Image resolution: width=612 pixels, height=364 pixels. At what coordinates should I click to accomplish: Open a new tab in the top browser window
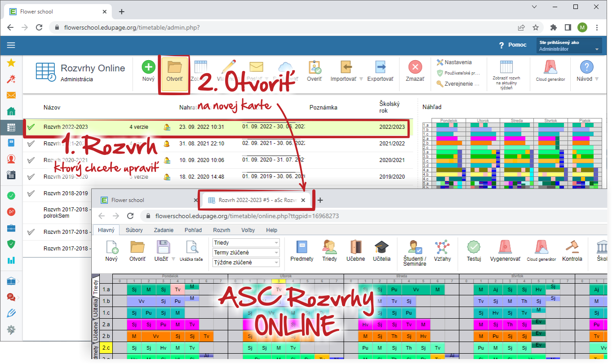pos(121,12)
